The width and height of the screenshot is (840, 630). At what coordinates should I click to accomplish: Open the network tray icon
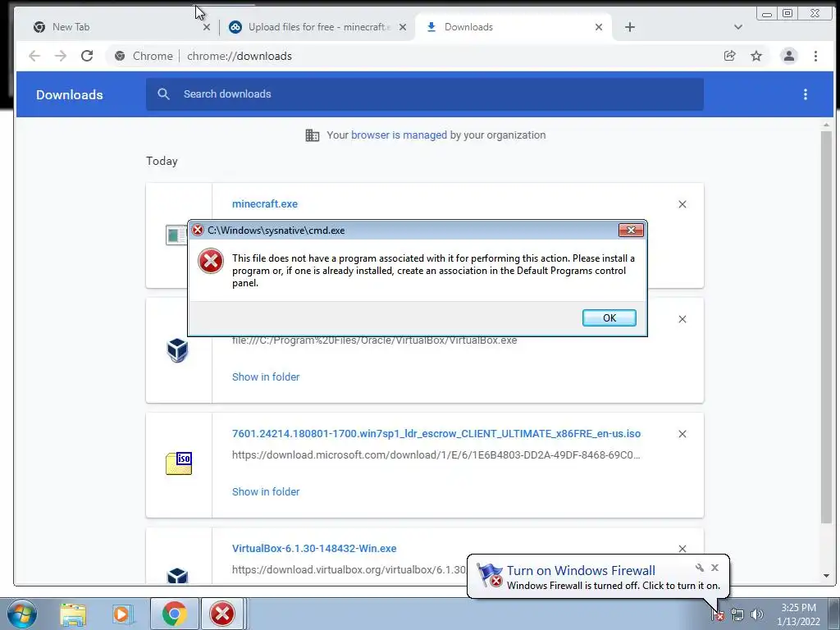pos(737,614)
